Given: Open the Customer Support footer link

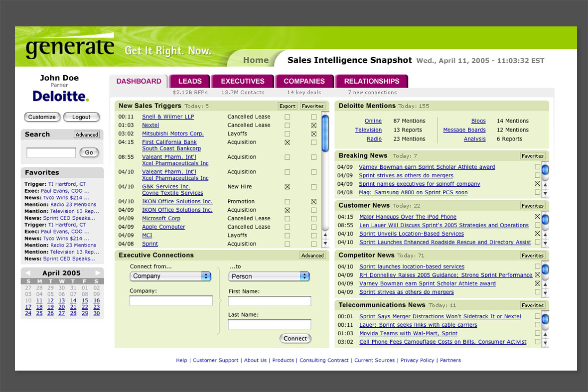Looking at the screenshot, I should tap(216, 361).
